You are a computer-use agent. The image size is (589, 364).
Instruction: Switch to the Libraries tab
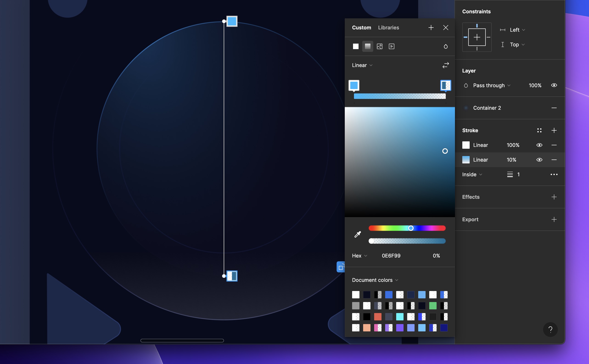pos(388,28)
